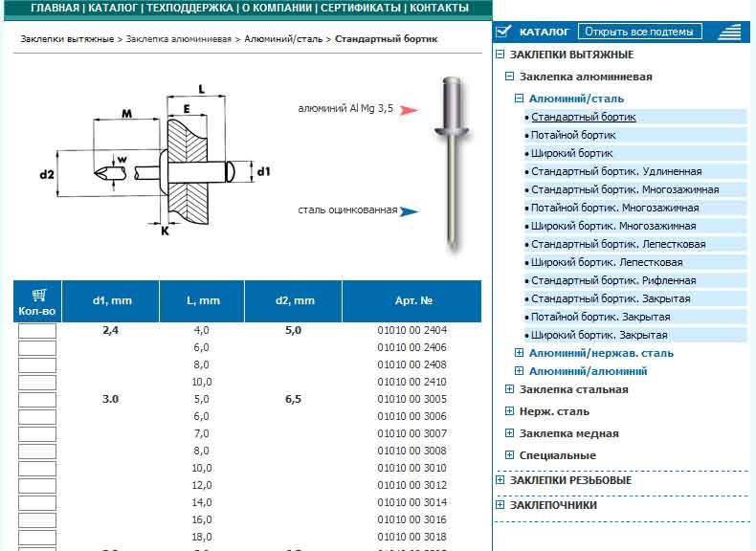Open the ГЛАВНАЯ menu item

55,9
